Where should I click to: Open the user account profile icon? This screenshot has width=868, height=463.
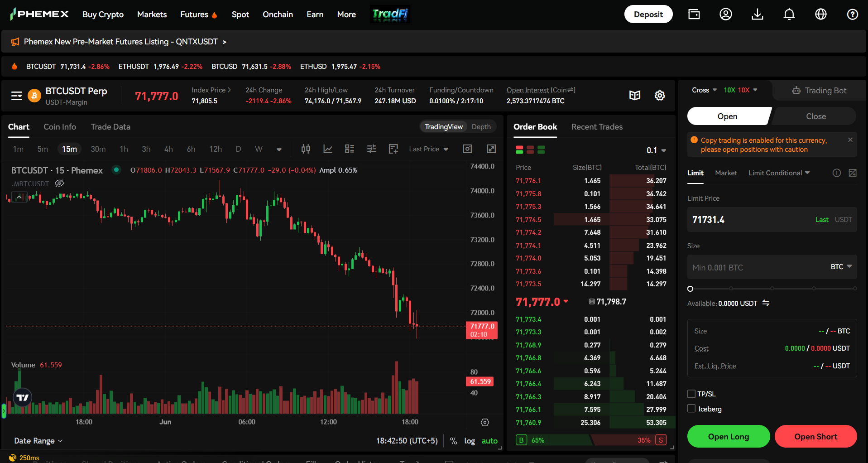(x=726, y=14)
